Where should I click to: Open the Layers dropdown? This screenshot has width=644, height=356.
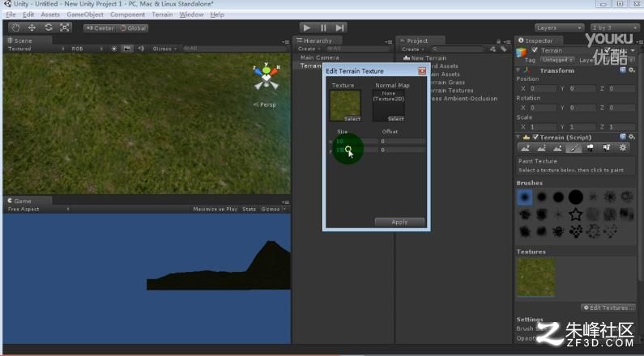click(560, 28)
